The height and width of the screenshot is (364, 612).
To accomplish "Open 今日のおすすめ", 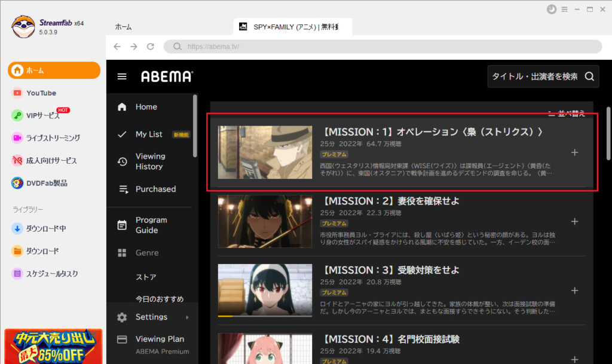I will click(x=160, y=299).
